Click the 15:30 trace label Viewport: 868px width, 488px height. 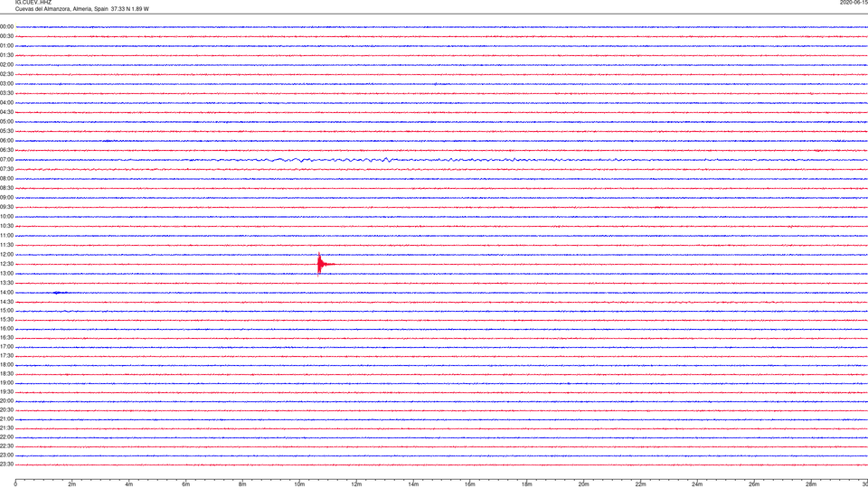click(x=6, y=320)
